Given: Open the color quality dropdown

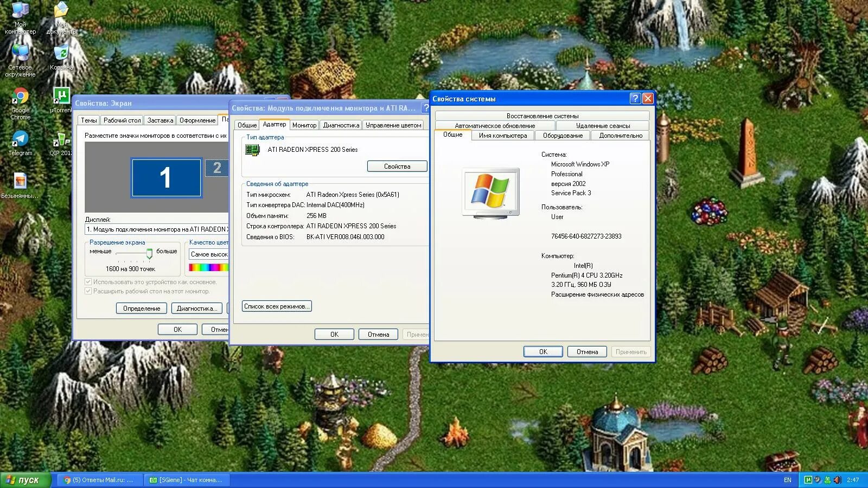Looking at the screenshot, I should pyautogui.click(x=209, y=254).
